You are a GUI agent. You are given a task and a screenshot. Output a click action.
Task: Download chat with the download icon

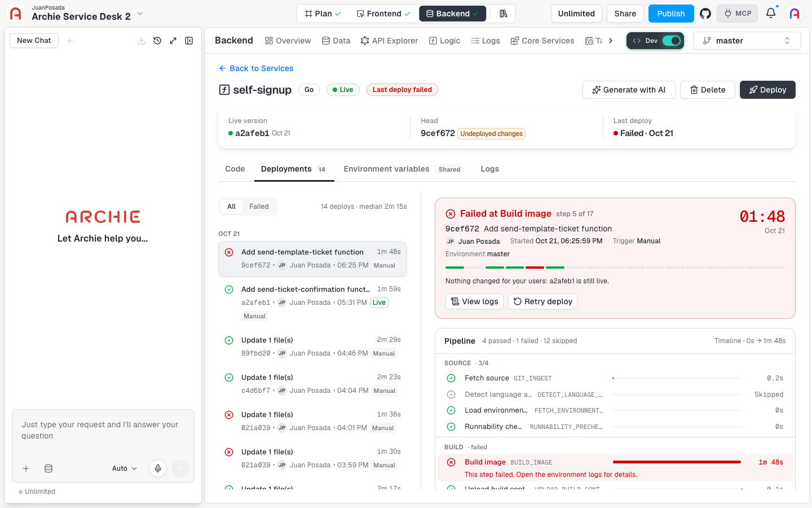(142, 41)
